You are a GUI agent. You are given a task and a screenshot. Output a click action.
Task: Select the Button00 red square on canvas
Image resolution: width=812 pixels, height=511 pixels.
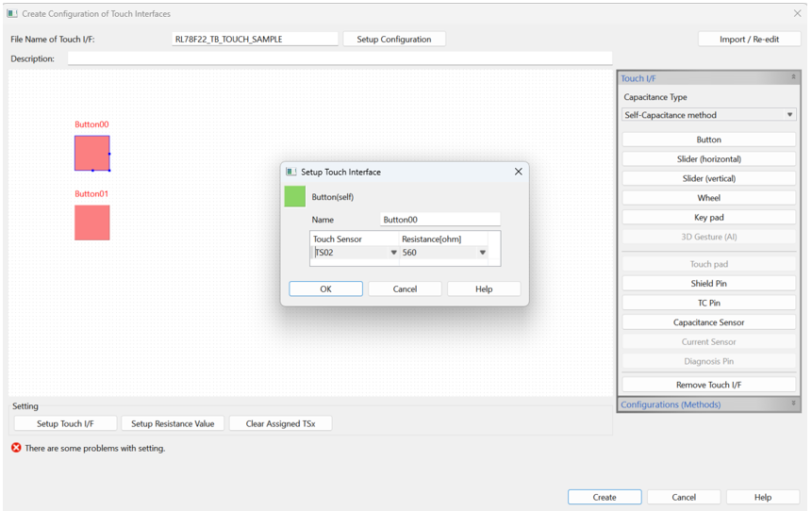pyautogui.click(x=91, y=153)
